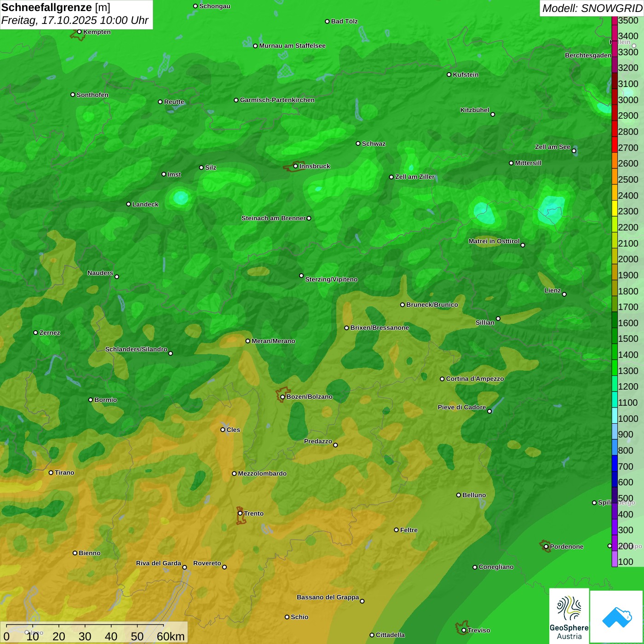644x644 pixels.
Task: Click the Cittadella label
Action: (390, 635)
